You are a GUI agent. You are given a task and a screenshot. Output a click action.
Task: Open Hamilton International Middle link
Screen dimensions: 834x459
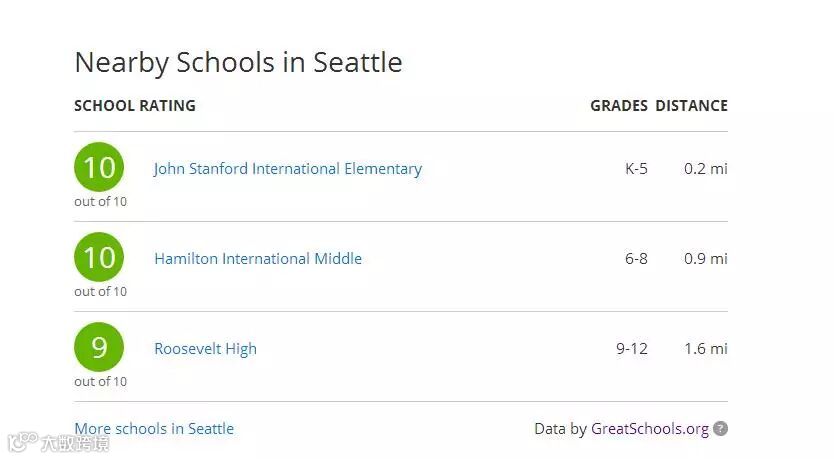pos(258,258)
